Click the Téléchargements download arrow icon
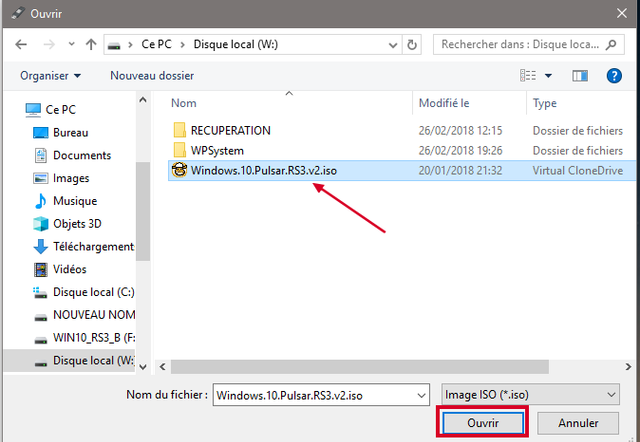Image resolution: width=640 pixels, height=442 pixels. pyautogui.click(x=40, y=247)
